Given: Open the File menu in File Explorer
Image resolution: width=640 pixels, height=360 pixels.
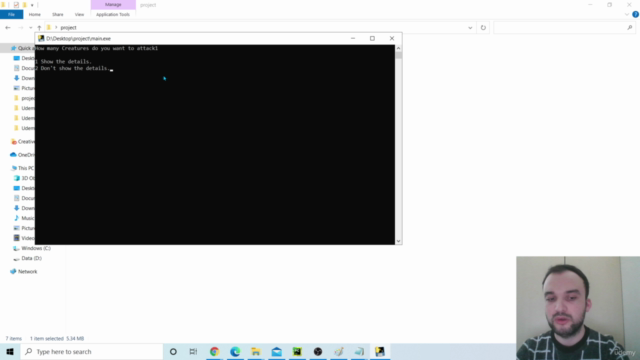Looking at the screenshot, I should [x=11, y=14].
